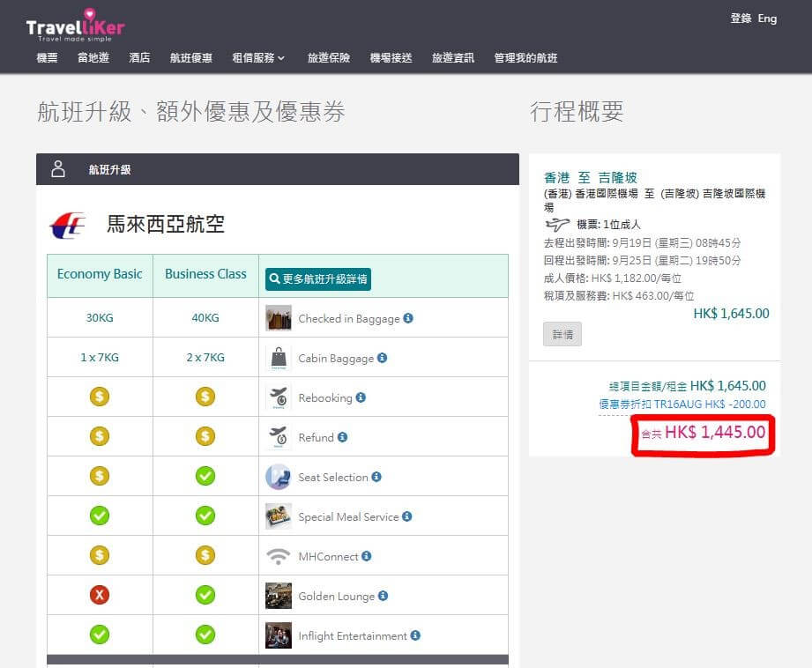
Task: Open the 航班優惠 menu item
Action: tap(191, 58)
